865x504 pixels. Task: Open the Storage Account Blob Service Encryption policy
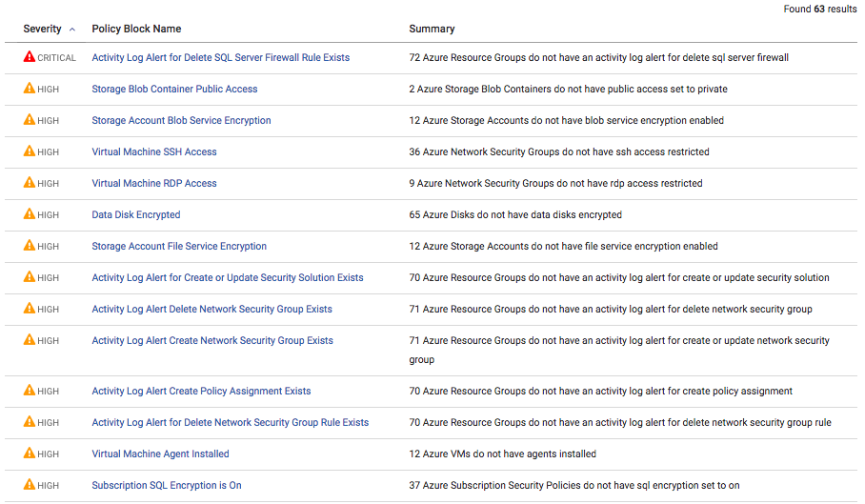[x=181, y=120]
